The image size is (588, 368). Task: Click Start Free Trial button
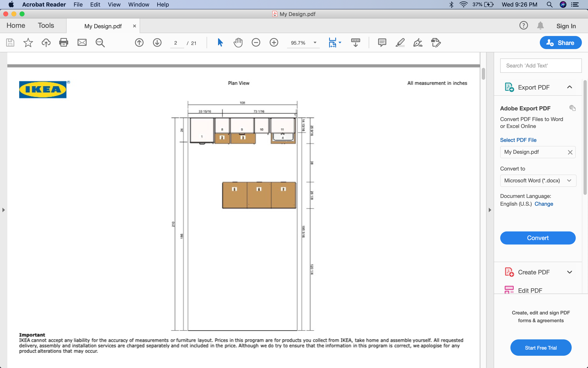click(x=541, y=348)
